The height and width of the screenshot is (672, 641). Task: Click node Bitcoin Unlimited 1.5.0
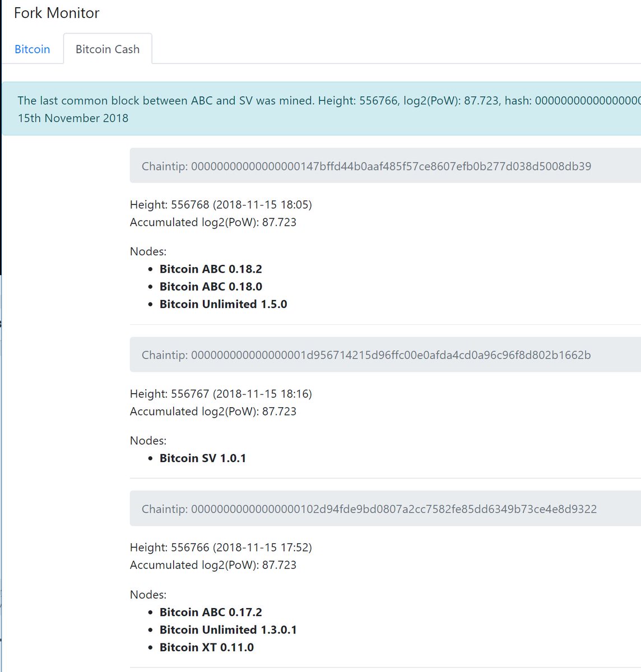click(x=223, y=304)
